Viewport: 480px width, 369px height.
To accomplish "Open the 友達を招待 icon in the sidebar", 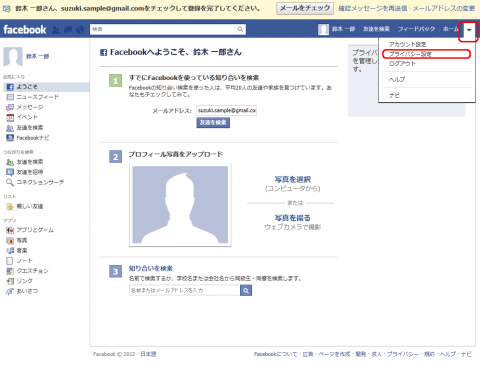I will pyautogui.click(x=10, y=172).
